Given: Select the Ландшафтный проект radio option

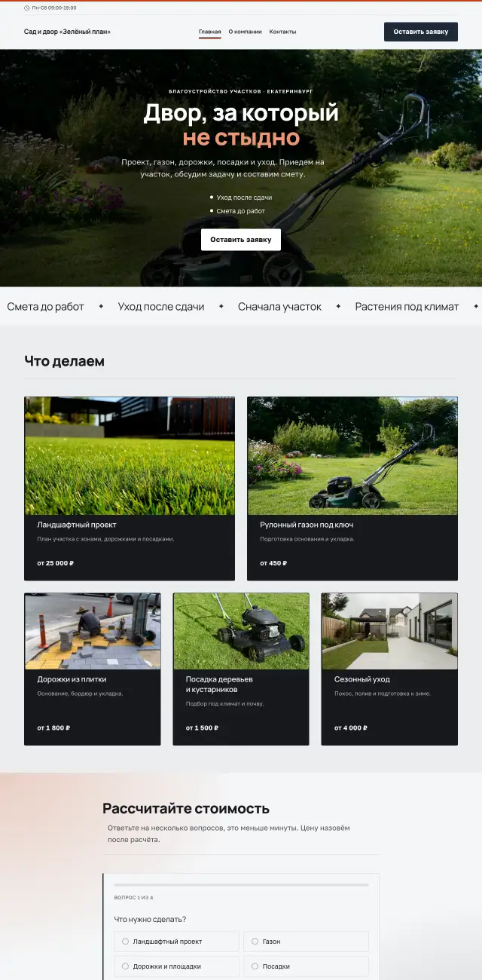Looking at the screenshot, I should [176, 942].
